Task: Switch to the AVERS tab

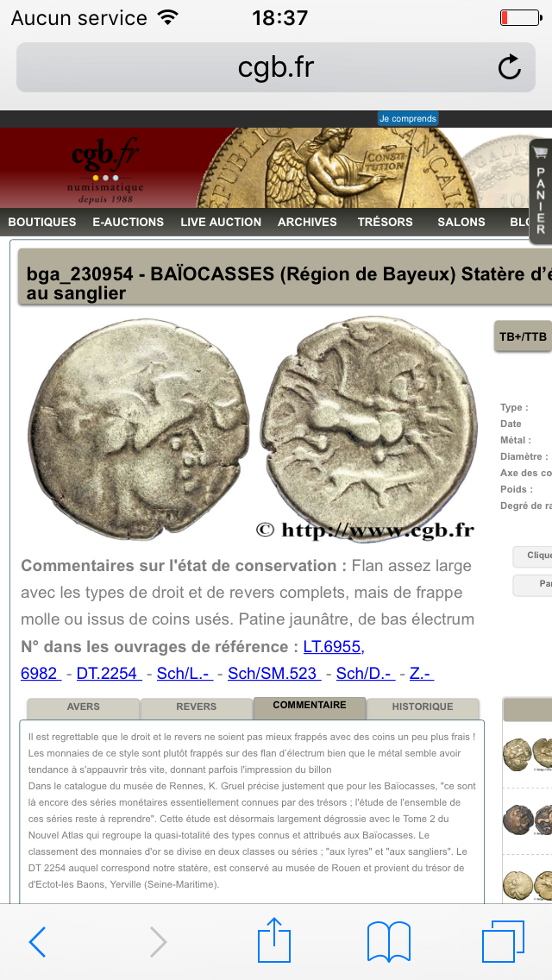Action: pyautogui.click(x=83, y=707)
